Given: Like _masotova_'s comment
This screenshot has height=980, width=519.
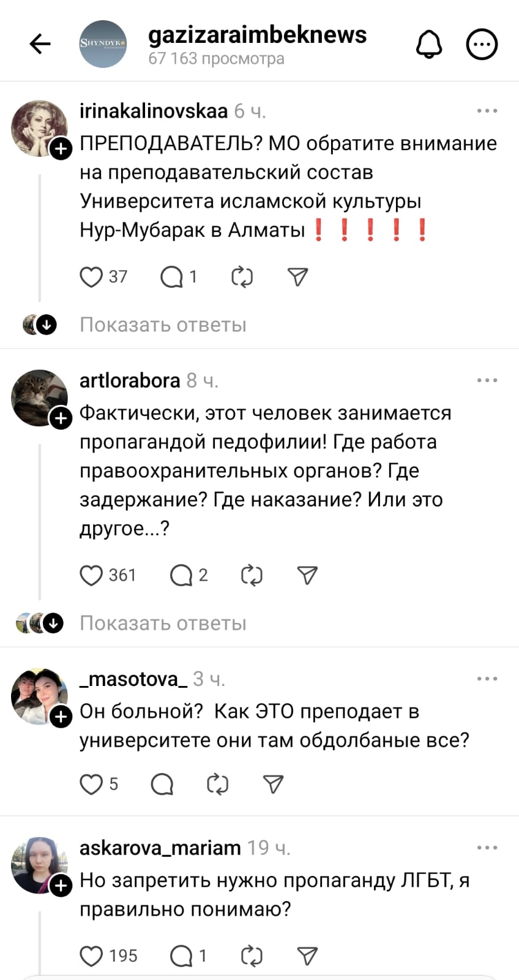Looking at the screenshot, I should pos(91,785).
